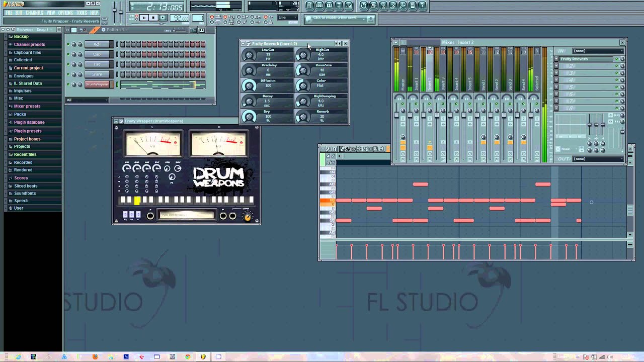
Task: Open the wrench tools icon in piano roll
Action: click(x=329, y=149)
